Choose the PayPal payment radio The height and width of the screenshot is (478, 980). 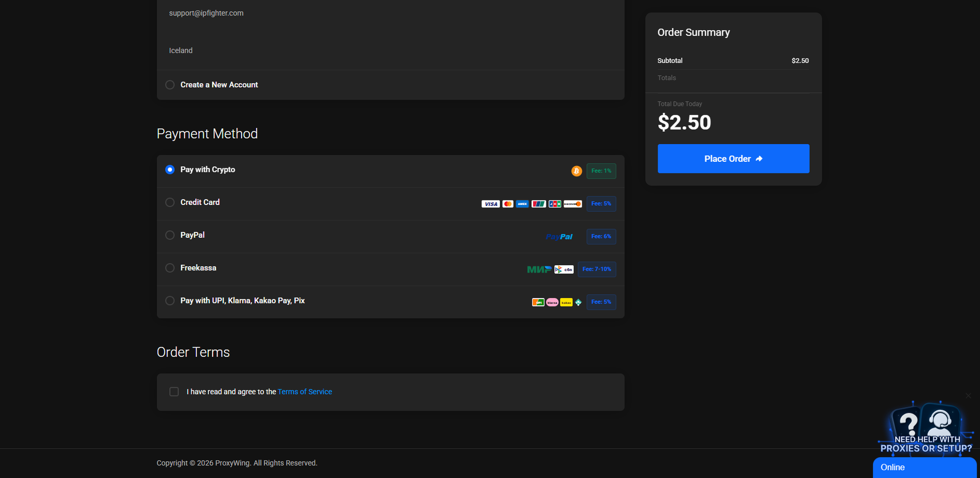click(170, 235)
